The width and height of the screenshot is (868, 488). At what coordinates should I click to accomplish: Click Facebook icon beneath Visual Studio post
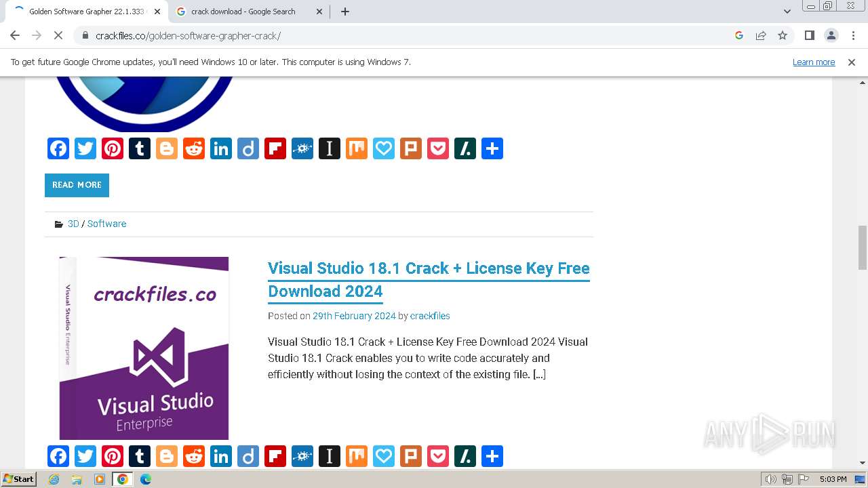pos(58,456)
